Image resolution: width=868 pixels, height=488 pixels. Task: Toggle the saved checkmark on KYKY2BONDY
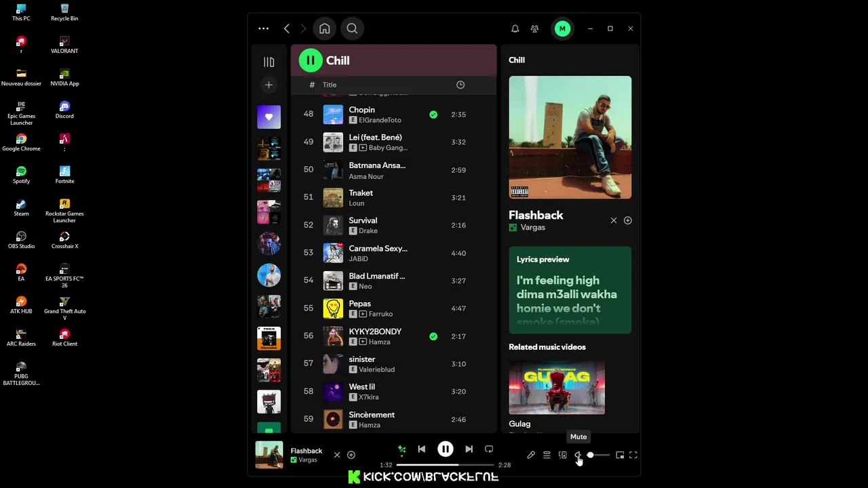pyautogui.click(x=433, y=336)
